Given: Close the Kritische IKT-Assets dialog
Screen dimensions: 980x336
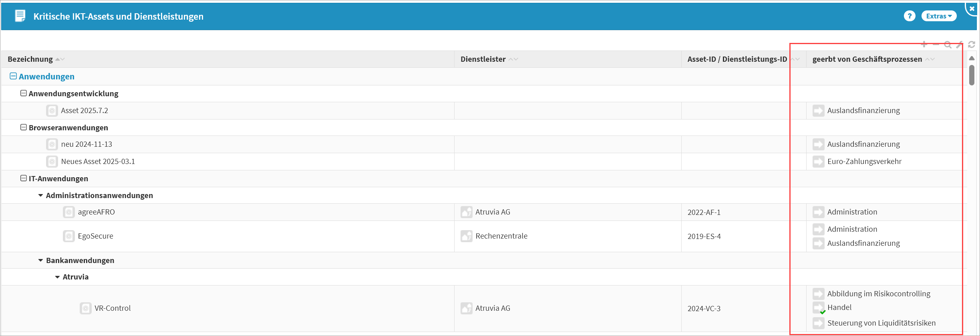Looking at the screenshot, I should point(972,8).
